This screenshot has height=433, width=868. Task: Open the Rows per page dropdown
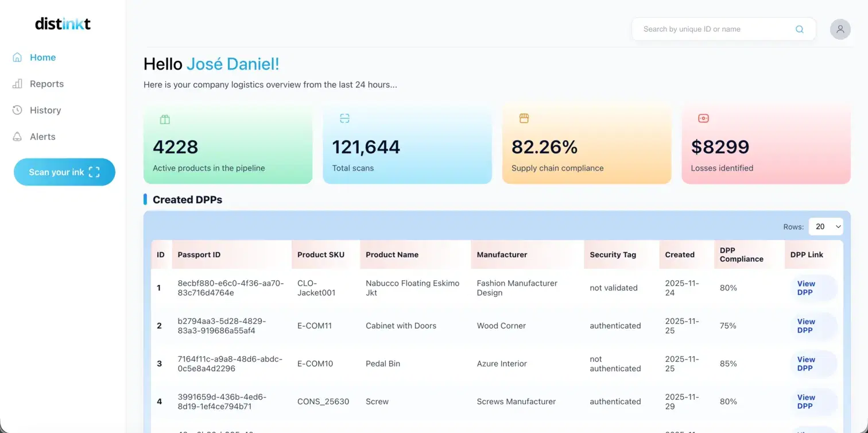(x=826, y=226)
